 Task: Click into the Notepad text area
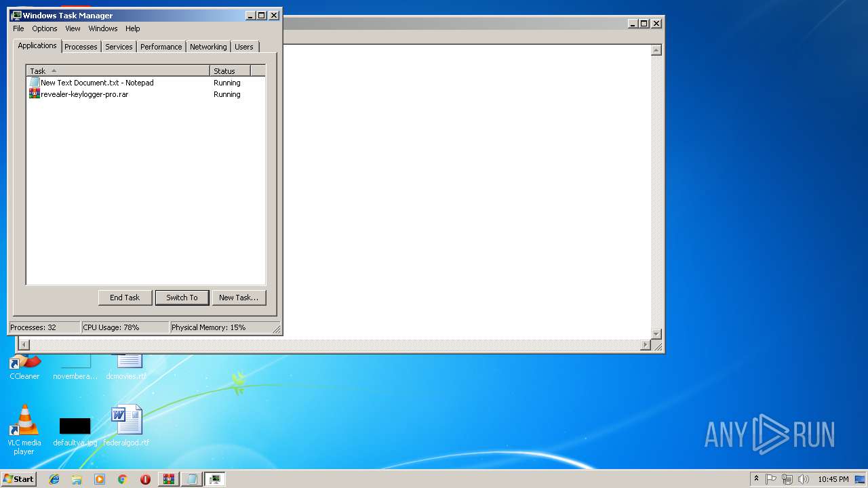point(467,192)
